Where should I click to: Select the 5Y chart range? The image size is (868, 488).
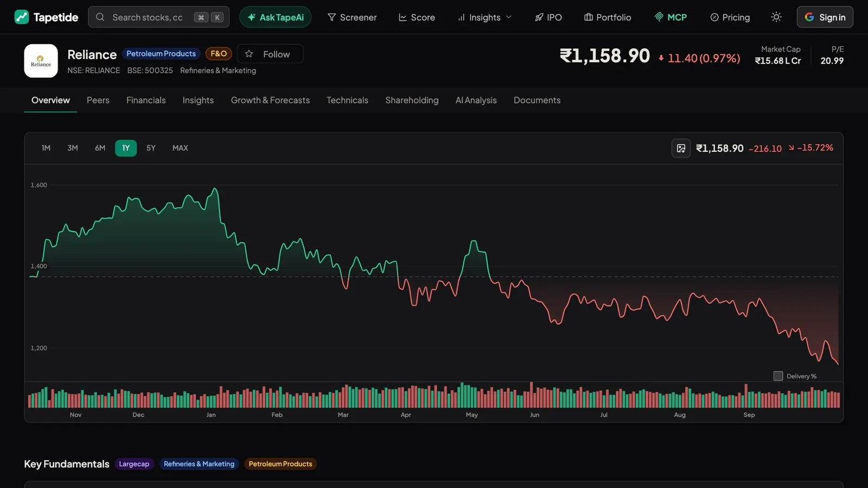151,148
